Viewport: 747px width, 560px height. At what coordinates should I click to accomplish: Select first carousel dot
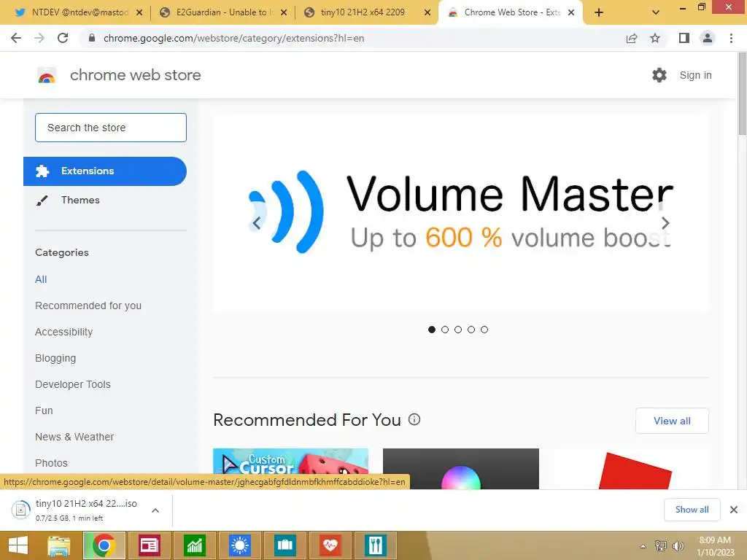pyautogui.click(x=432, y=330)
